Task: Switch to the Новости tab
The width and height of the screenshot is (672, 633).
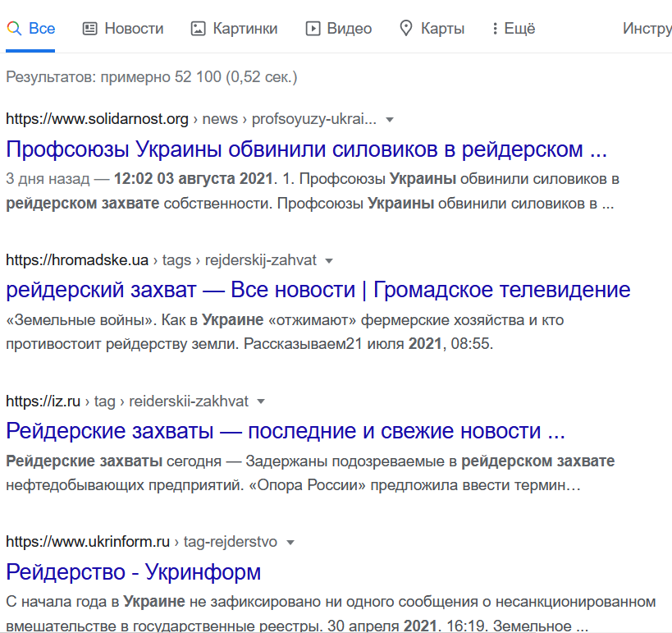Action: 123,28
